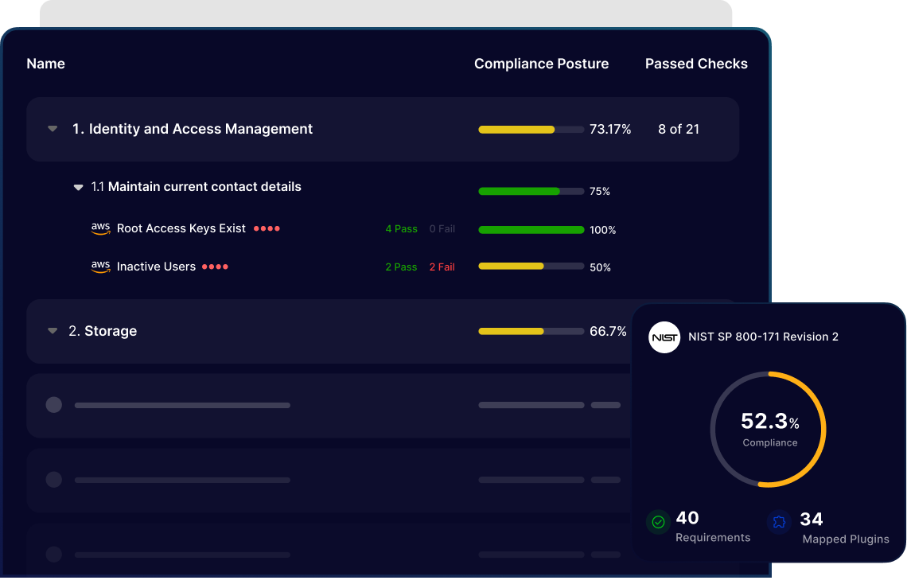Click NIST SP 800-171 Revision 2 title

coord(763,337)
